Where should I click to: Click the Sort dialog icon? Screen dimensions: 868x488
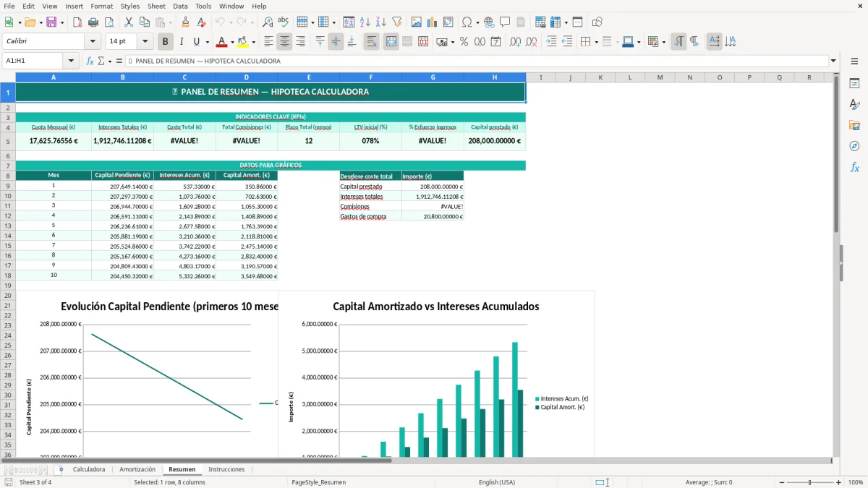[349, 22]
